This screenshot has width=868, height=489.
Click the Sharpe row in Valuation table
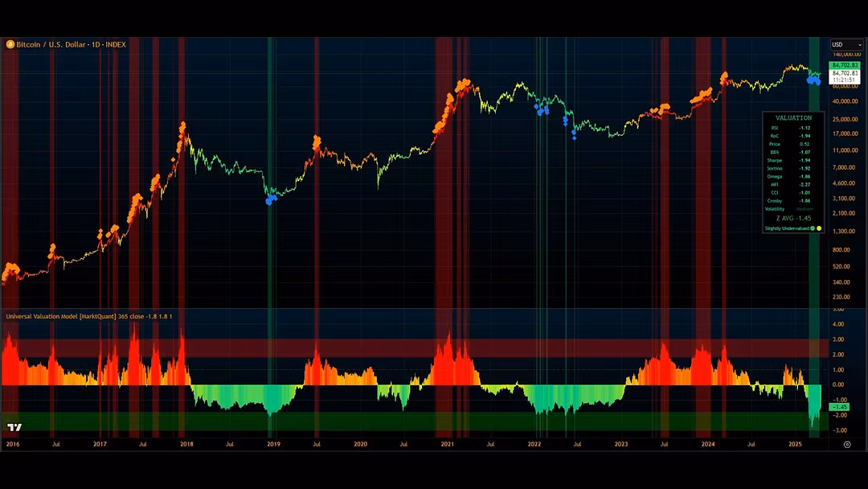click(792, 160)
